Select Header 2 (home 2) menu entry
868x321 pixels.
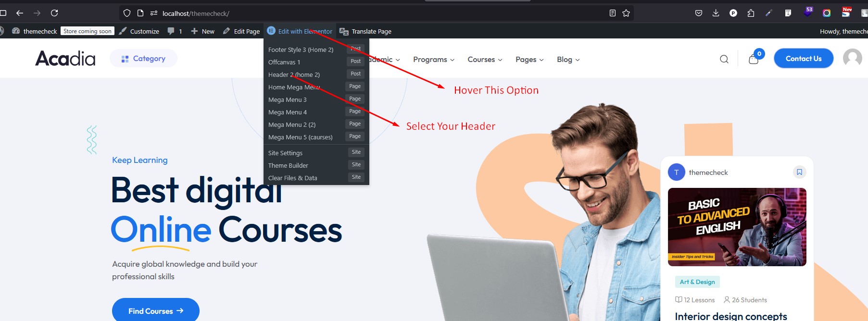pyautogui.click(x=294, y=74)
